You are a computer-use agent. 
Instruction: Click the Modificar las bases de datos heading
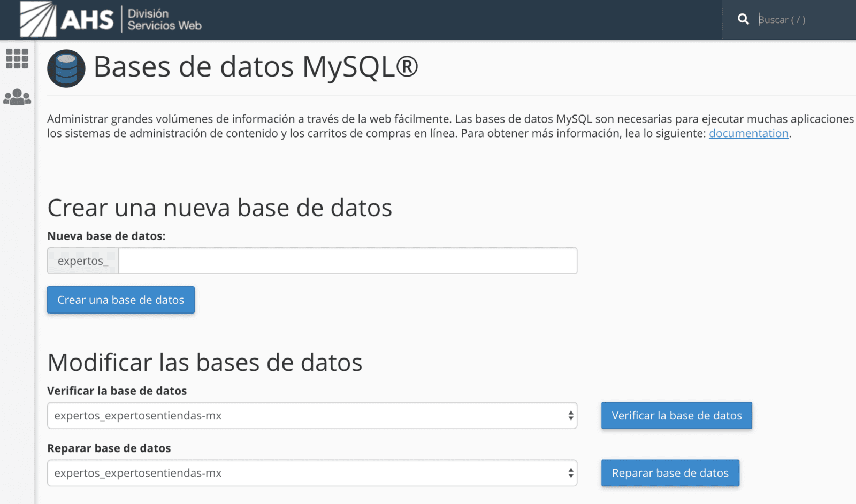coord(205,362)
